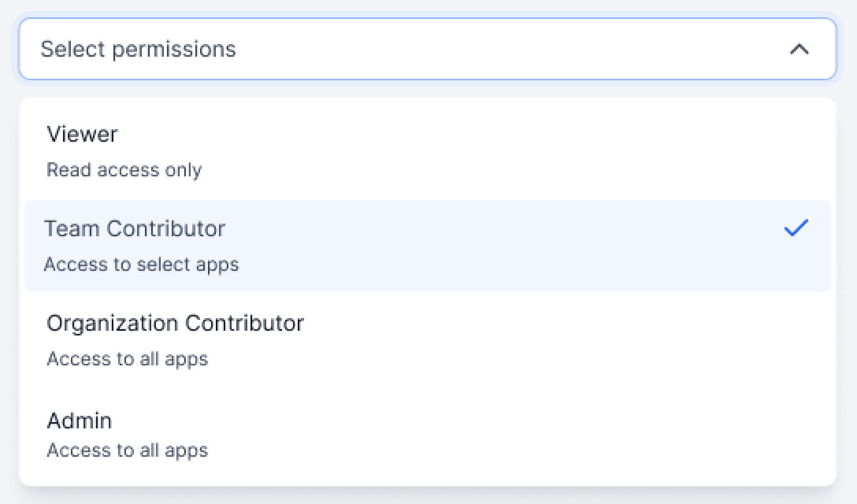
Task: Click the word 'Contributor' in Team Contributor
Action: (x=166, y=229)
